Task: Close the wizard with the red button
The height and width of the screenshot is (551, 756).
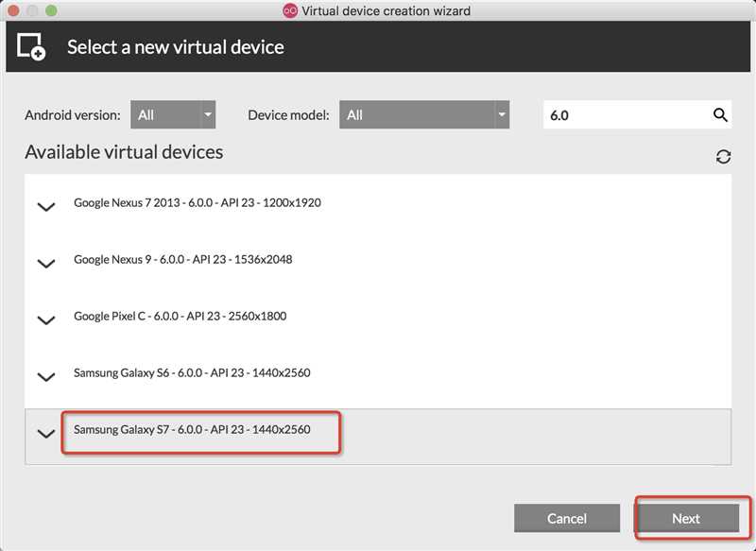Action: pos(13,10)
